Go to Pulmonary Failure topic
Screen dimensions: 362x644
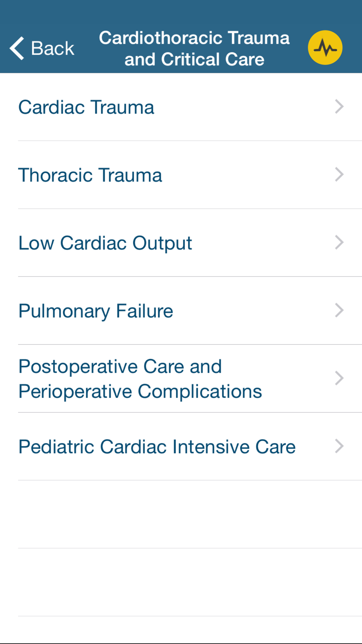point(96,311)
